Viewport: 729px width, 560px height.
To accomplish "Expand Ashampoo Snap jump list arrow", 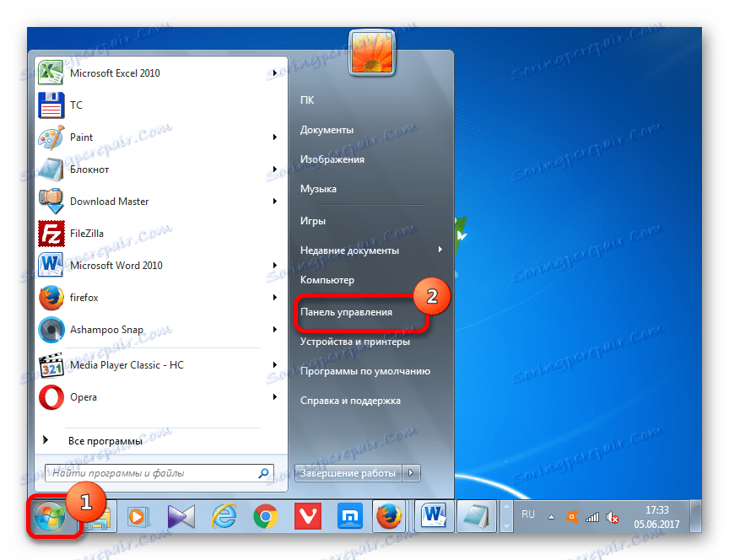I will [275, 330].
